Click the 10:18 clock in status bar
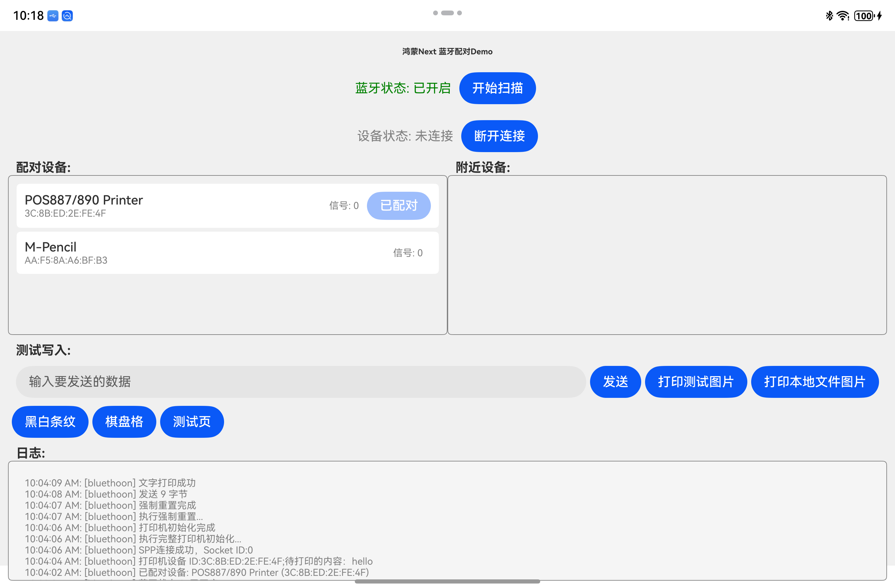 coord(28,16)
